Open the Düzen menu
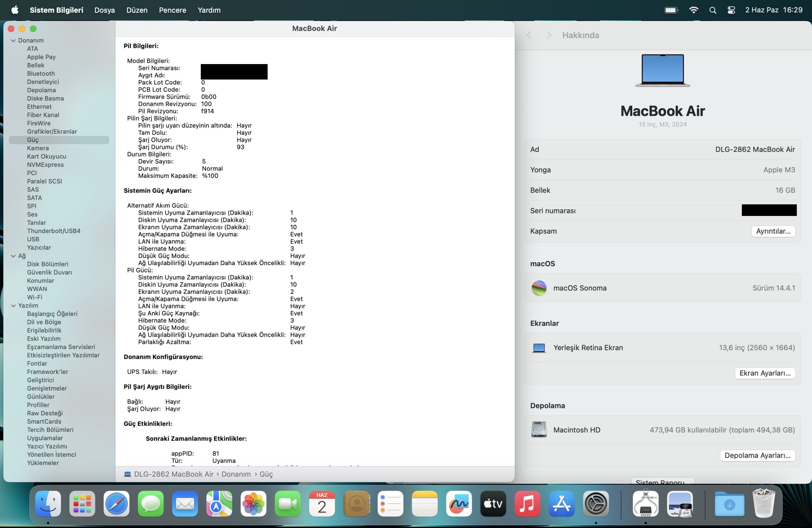The width and height of the screenshot is (812, 528). [x=137, y=10]
